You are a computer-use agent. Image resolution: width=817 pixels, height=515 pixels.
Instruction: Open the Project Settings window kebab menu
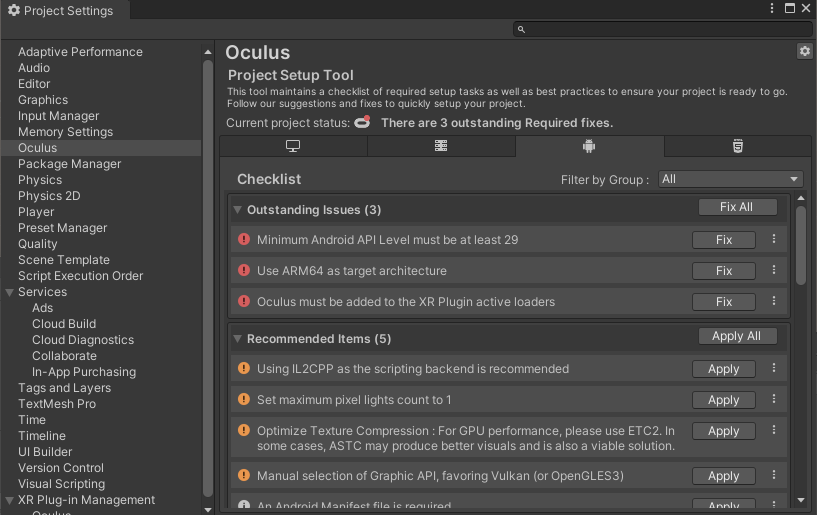click(x=772, y=8)
